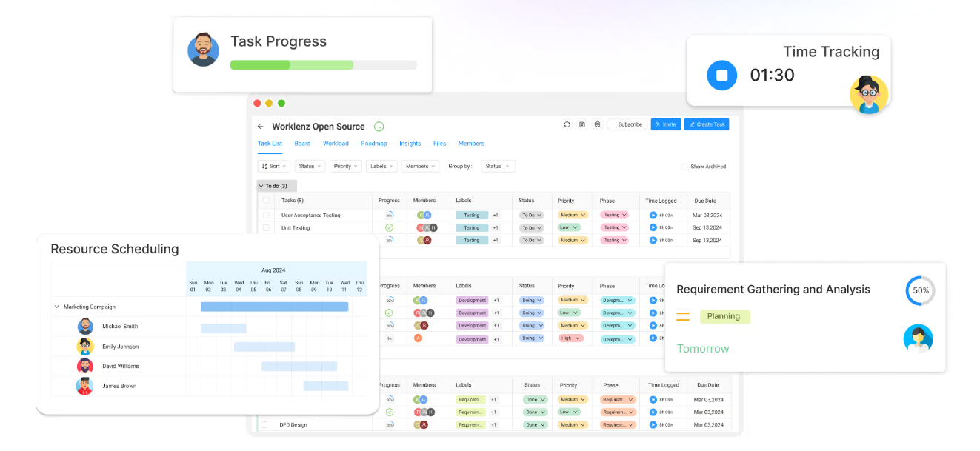Collapse the Marketing Campaign row
980x451 pixels.
57,307
